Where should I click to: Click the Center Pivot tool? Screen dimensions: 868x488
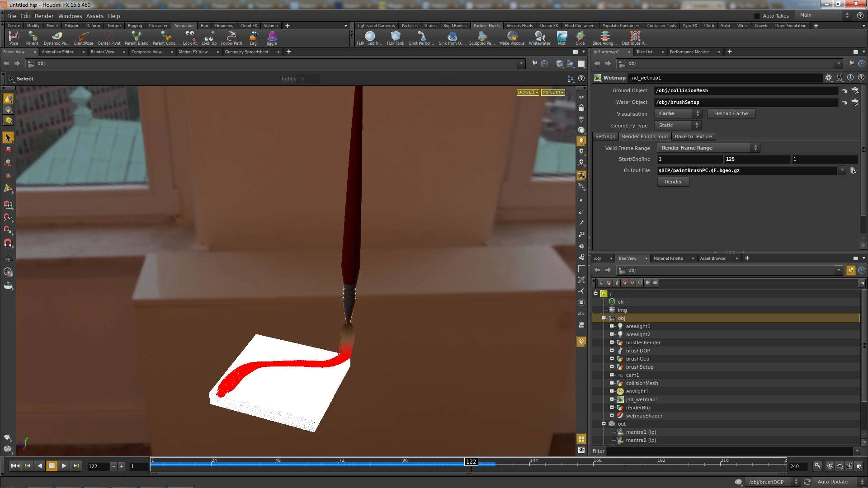click(x=109, y=38)
